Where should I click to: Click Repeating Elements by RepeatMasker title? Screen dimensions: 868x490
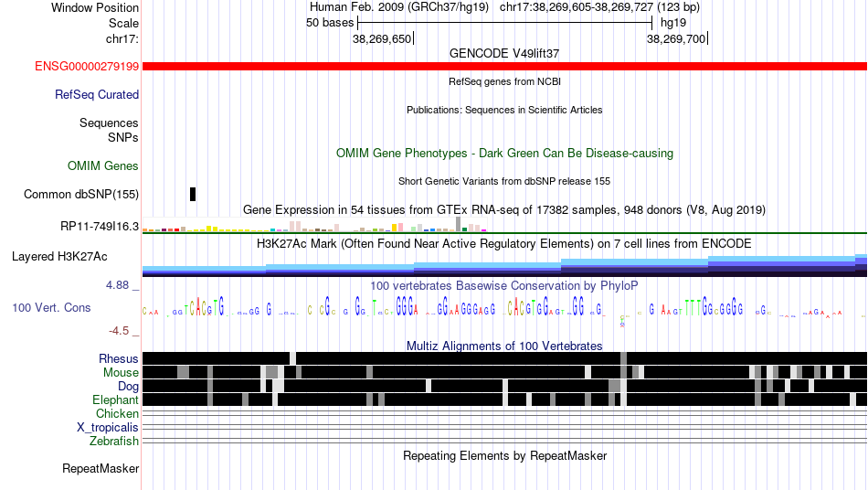click(504, 456)
